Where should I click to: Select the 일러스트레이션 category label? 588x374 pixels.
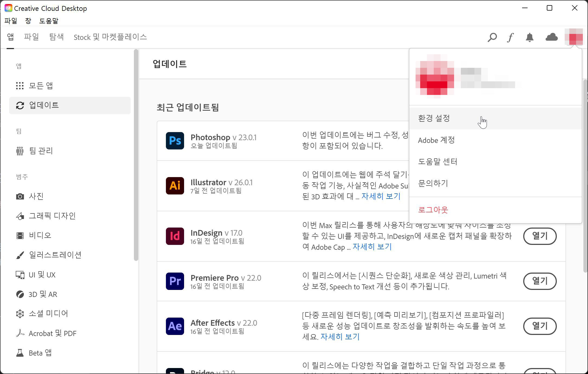[55, 255]
